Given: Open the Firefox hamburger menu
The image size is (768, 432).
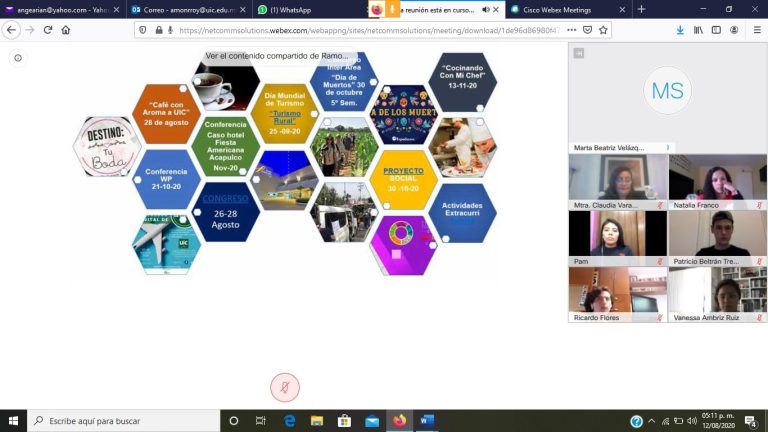Looking at the screenshot, I should coord(756,30).
